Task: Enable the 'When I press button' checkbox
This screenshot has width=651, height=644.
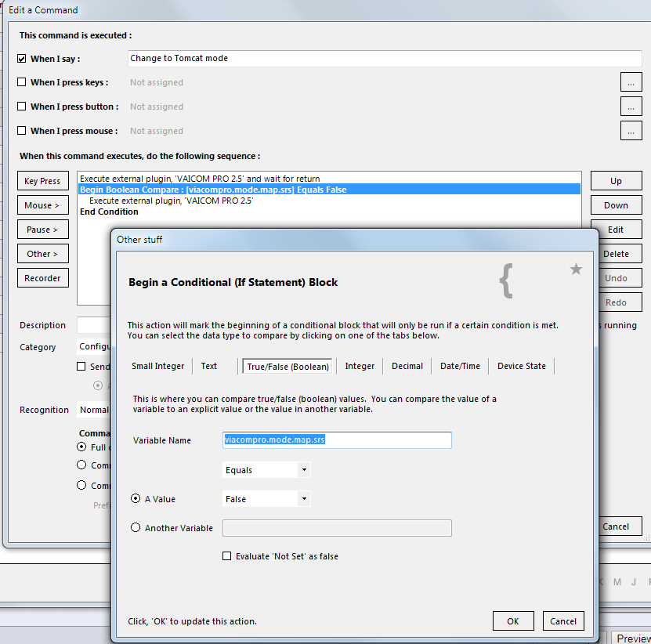Action: [x=22, y=107]
